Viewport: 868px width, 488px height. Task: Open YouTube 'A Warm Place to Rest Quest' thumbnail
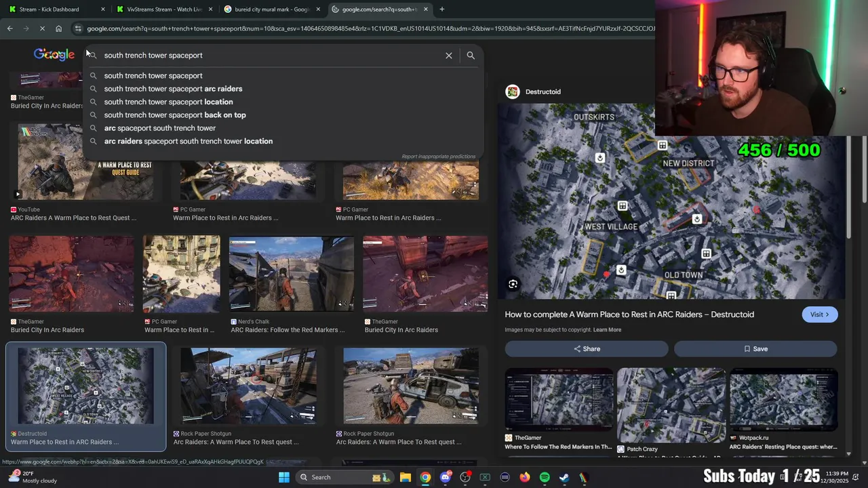[x=85, y=163]
